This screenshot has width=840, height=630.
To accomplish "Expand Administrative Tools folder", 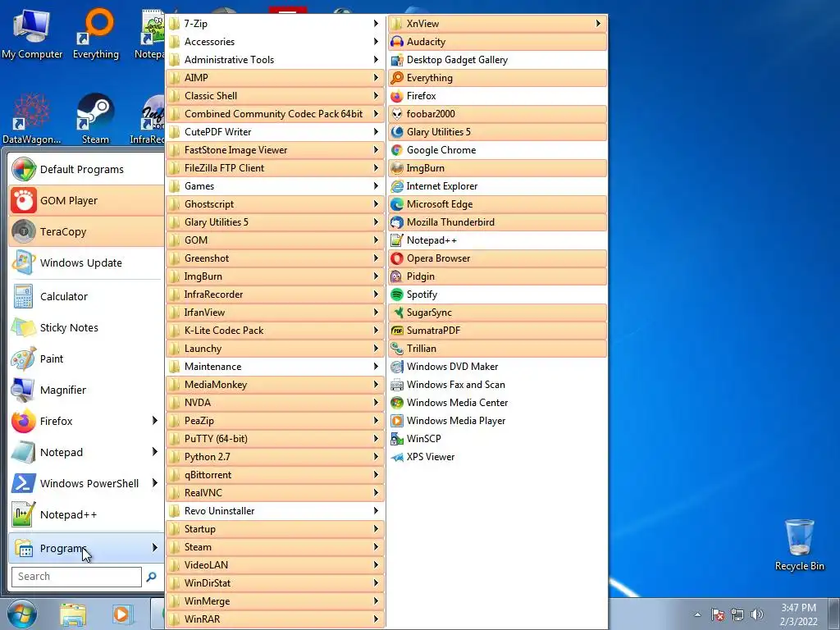I will (275, 59).
